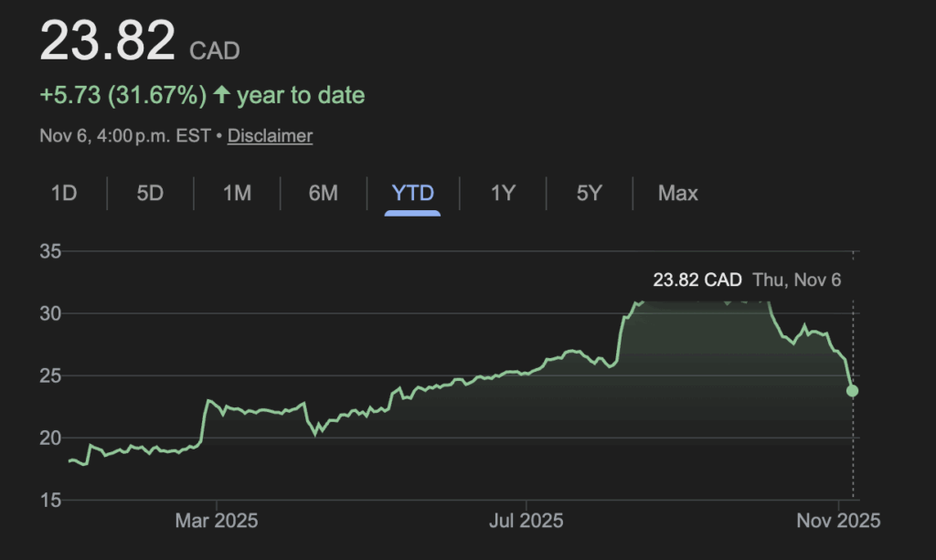Click the 15 y-axis label

point(50,501)
